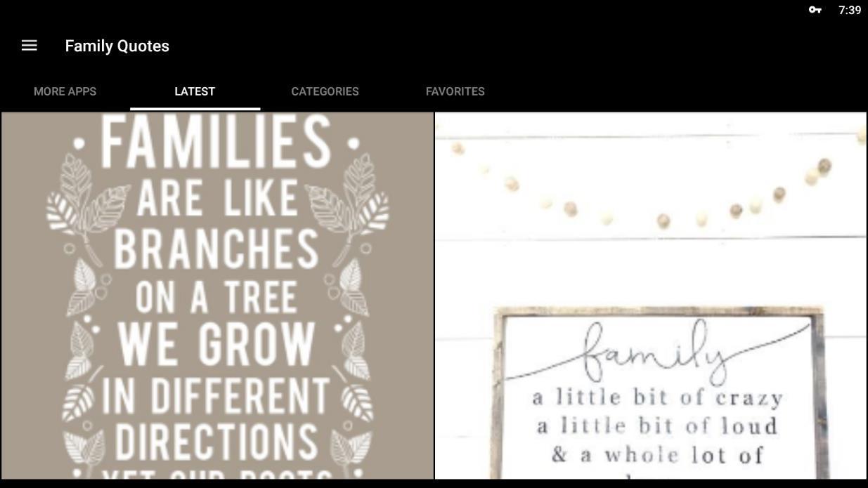Switch to the MORE APPS tab
Image resolution: width=868 pixels, height=488 pixels.
[x=65, y=91]
